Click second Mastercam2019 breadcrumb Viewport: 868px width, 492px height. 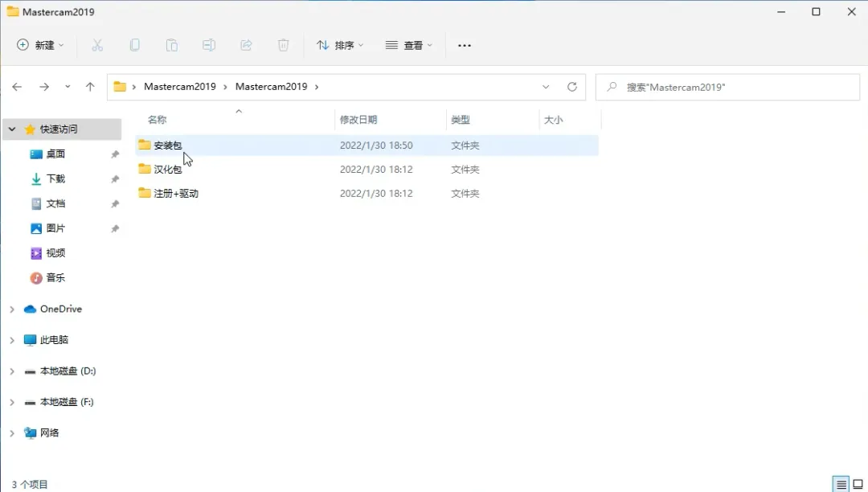pyautogui.click(x=272, y=87)
